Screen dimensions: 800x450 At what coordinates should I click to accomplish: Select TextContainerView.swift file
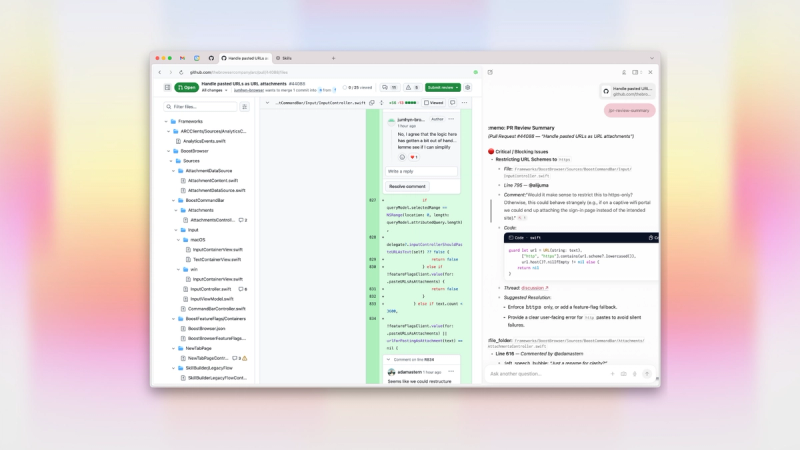click(217, 259)
